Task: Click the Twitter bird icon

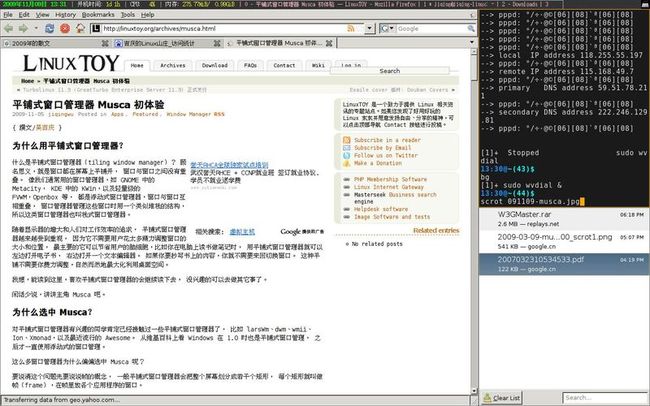Action: point(347,156)
